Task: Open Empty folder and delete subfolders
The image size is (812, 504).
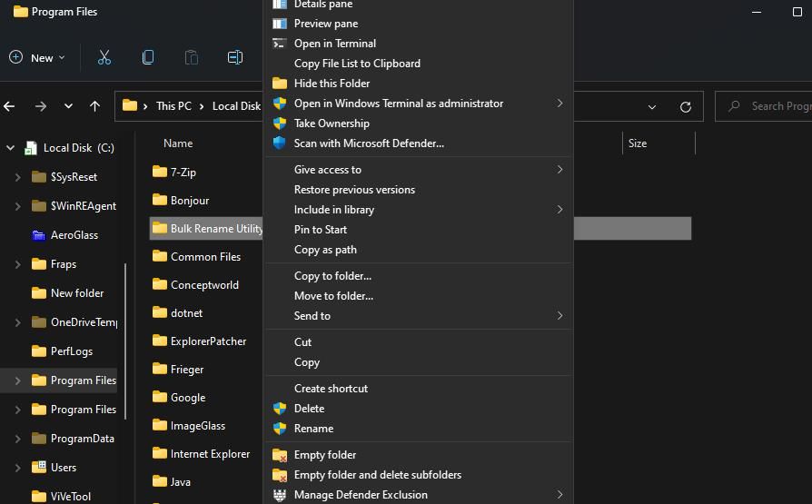Action: pyautogui.click(x=377, y=475)
